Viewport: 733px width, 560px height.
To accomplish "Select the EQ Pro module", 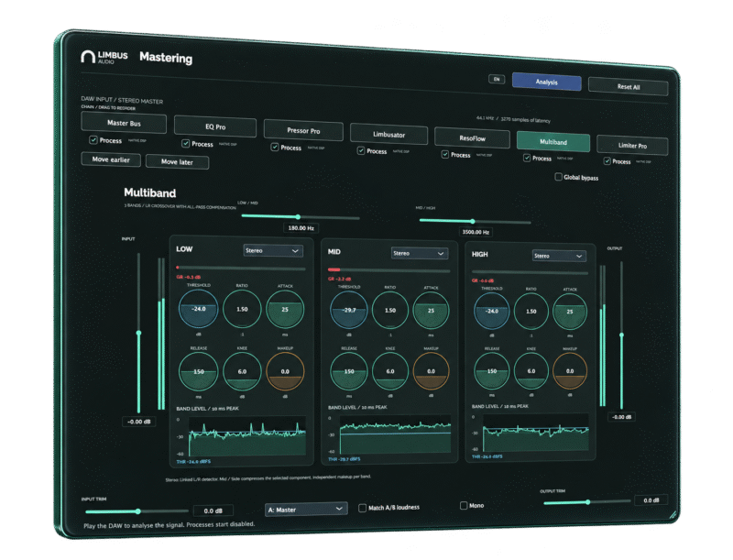I will coord(215,126).
